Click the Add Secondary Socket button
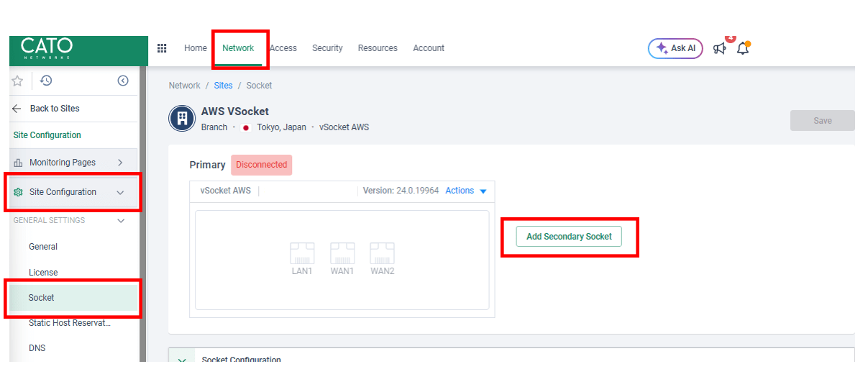 tap(569, 237)
